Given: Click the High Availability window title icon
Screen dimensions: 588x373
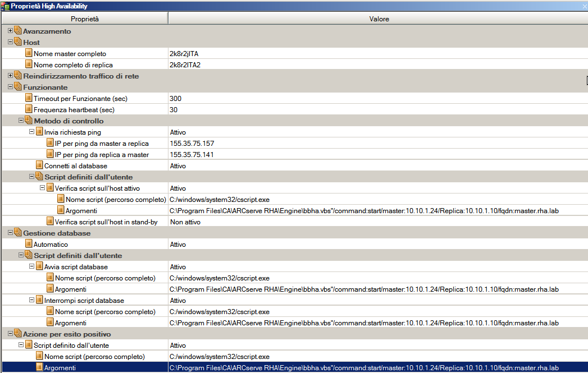Looking at the screenshot, I should [5, 6].
